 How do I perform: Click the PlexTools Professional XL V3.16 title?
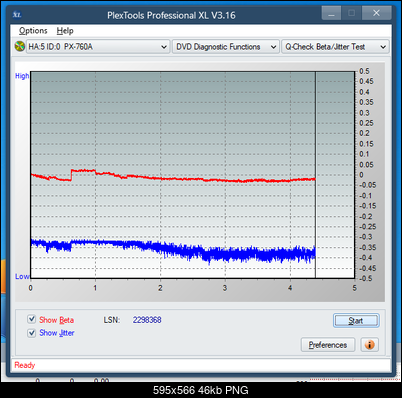171,15
